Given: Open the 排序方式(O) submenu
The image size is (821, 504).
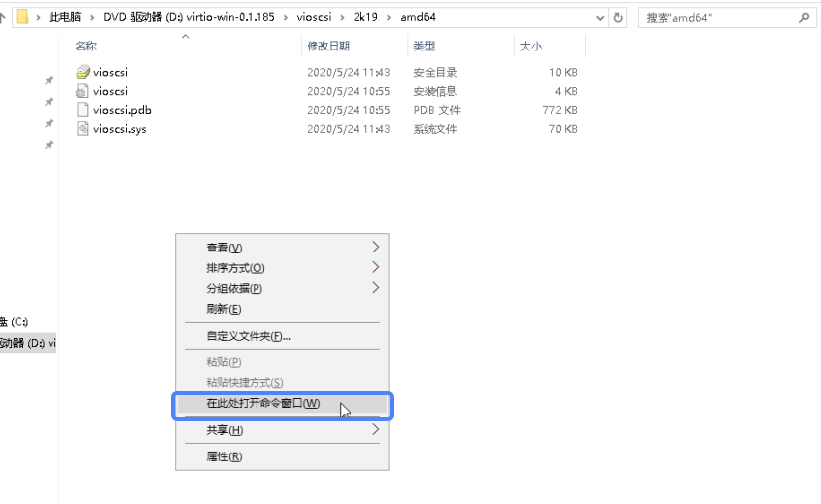Looking at the screenshot, I should coord(282,268).
